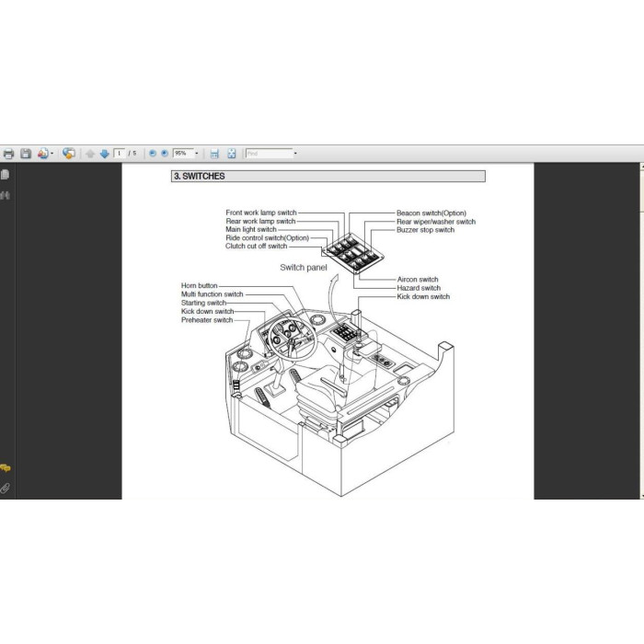The image size is (644, 644).
Task: Click the 'Preheater switch' label
Action: click(x=207, y=320)
